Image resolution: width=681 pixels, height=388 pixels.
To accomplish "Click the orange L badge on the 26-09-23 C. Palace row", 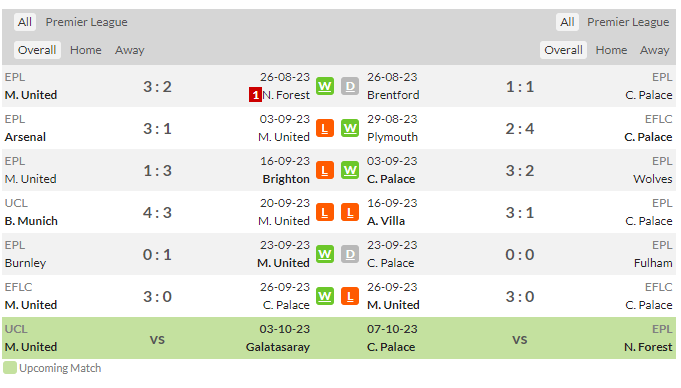I will pyautogui.click(x=350, y=296).
